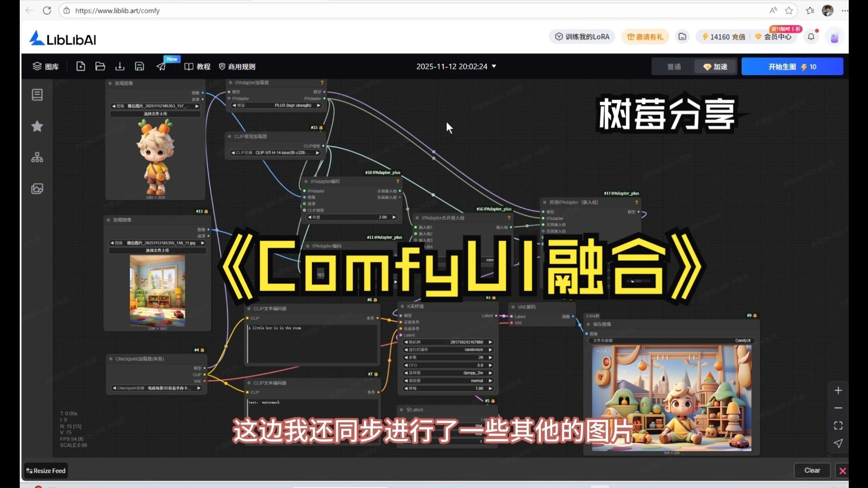Screen dimensions: 868x488
Task: Zoom out the canvas with minus
Action: click(x=838, y=408)
